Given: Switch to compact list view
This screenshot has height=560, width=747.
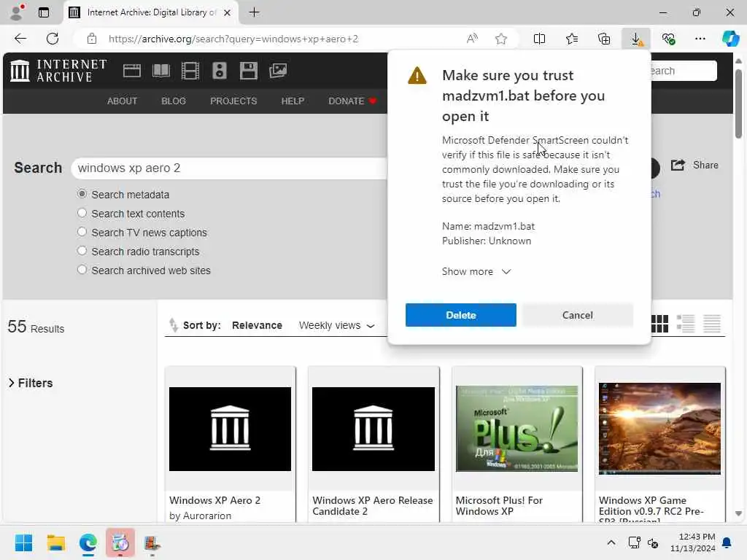Looking at the screenshot, I should (x=712, y=324).
